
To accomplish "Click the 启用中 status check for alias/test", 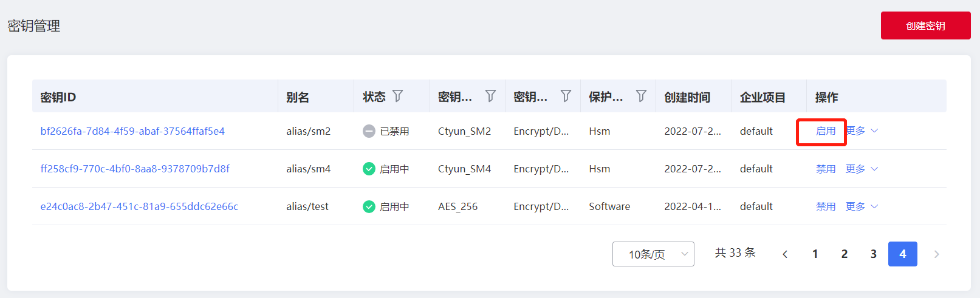I will 369,206.
